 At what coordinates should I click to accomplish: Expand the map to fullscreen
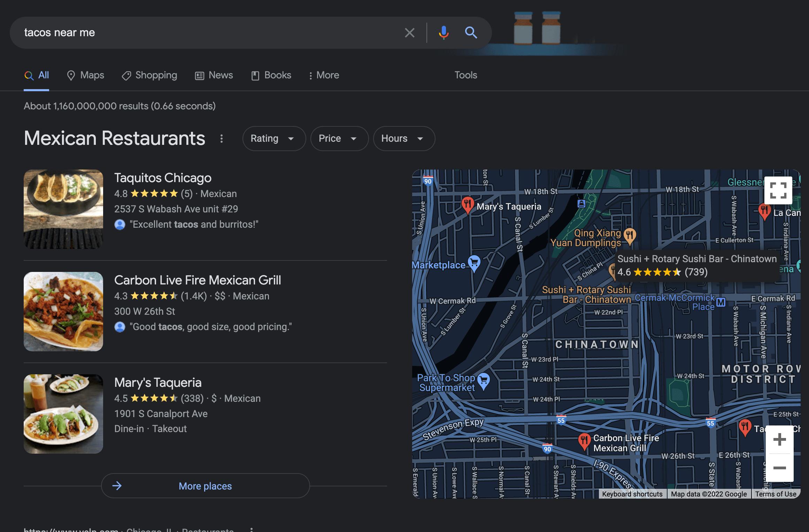point(778,190)
